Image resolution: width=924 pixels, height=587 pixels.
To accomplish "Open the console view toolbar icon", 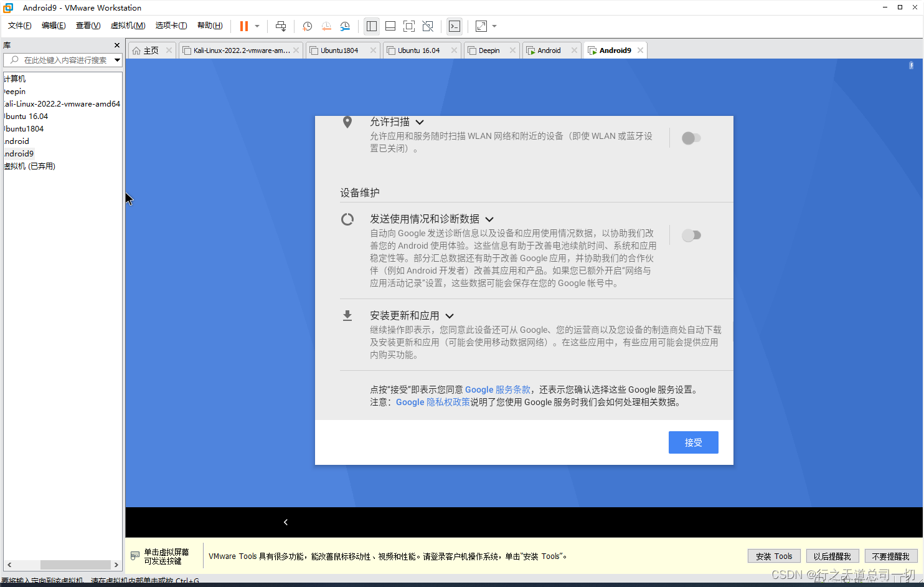I will [x=455, y=26].
